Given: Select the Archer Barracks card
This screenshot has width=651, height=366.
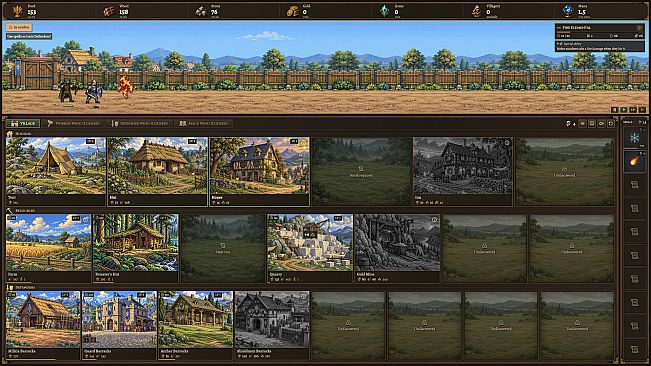Looking at the screenshot, I should [196, 325].
